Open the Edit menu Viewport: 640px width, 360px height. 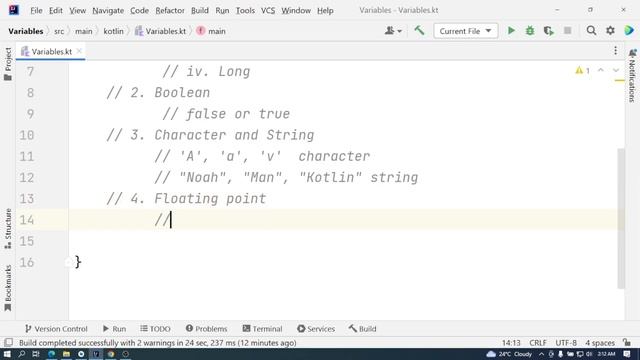click(x=56, y=11)
